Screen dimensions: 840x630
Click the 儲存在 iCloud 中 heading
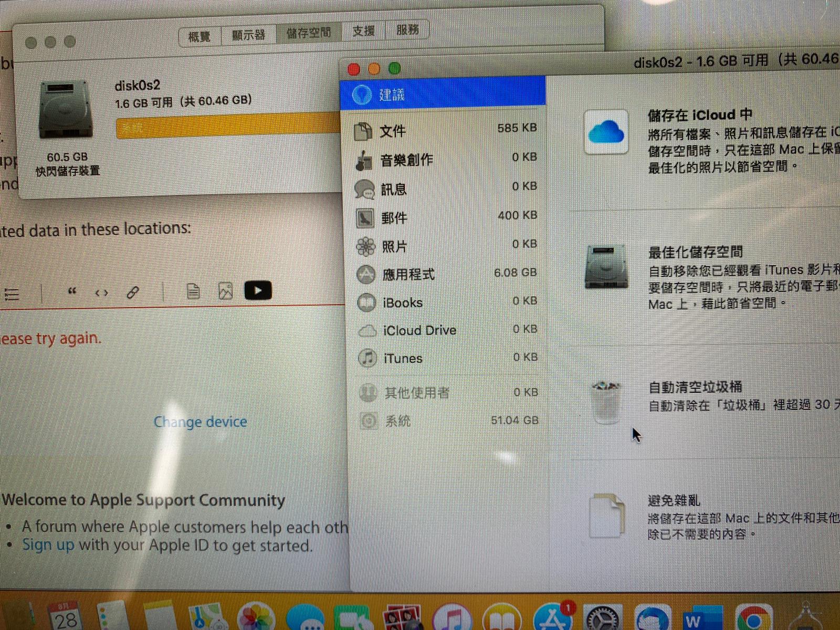tap(700, 114)
